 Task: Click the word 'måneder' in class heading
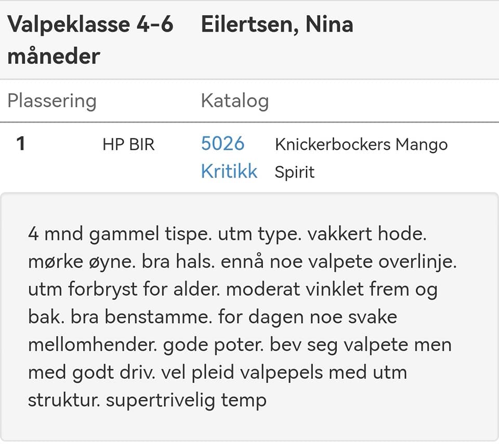[x=54, y=56]
